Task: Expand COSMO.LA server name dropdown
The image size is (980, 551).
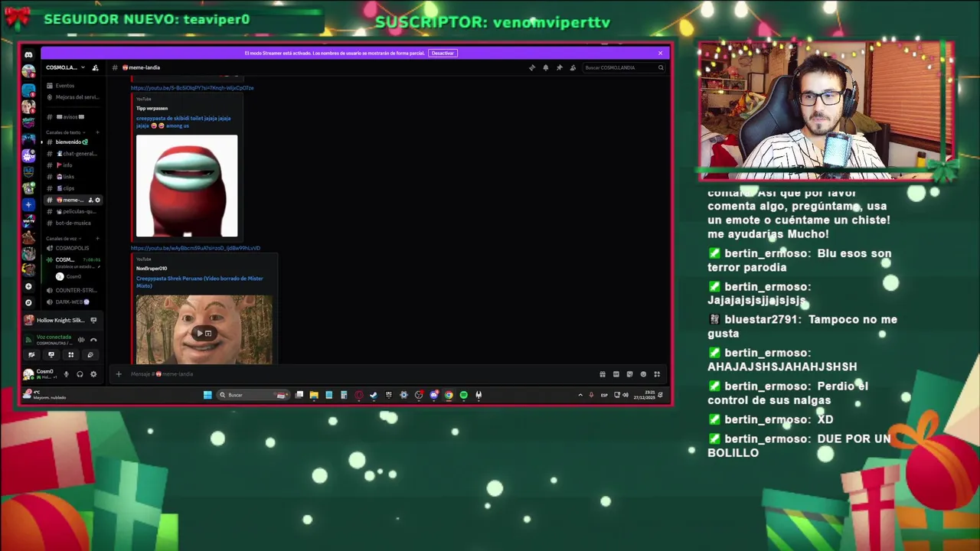Action: (83, 67)
